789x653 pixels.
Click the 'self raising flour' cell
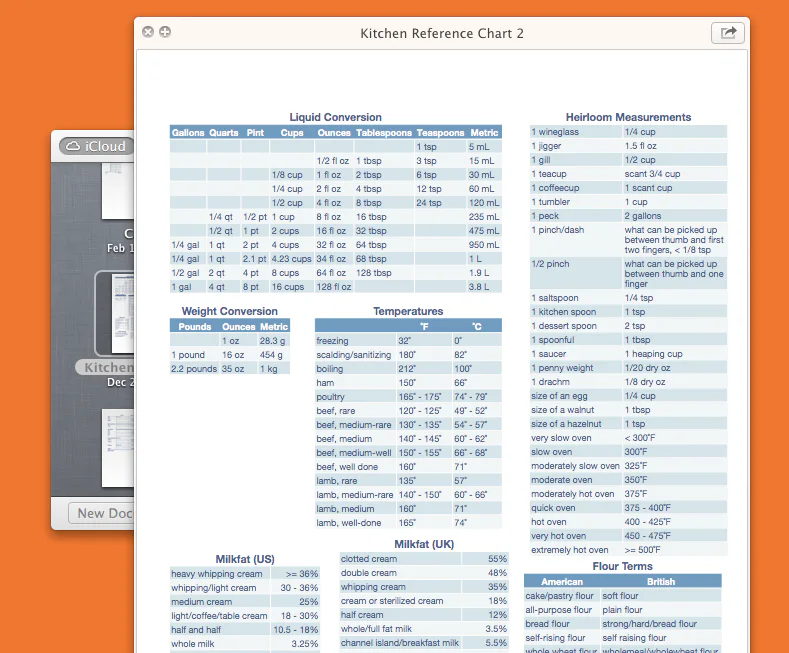635,638
